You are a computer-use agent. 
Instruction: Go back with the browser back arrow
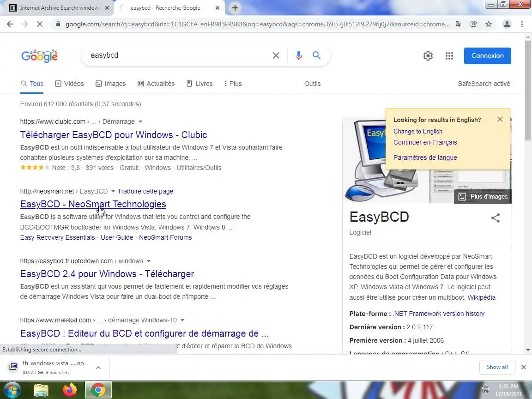10,24
